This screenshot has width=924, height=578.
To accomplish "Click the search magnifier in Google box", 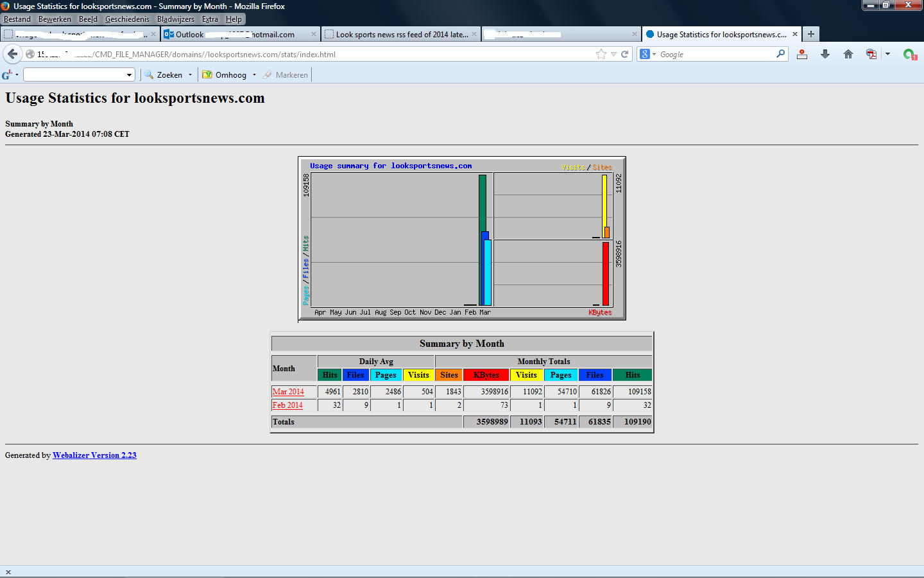I will point(780,54).
